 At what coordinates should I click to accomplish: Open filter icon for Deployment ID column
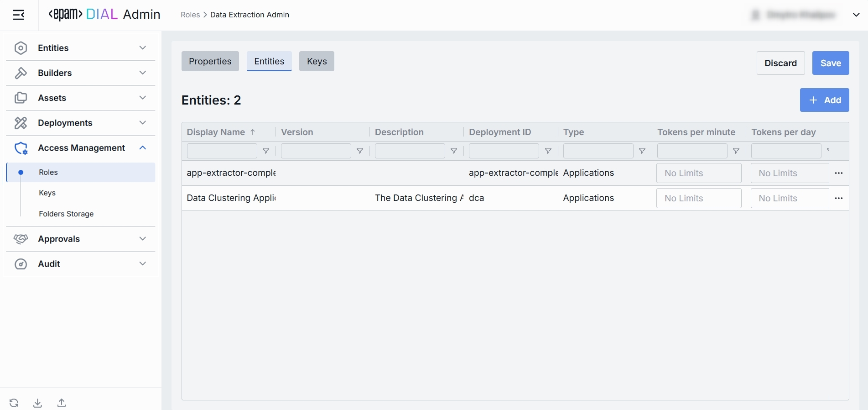[x=548, y=151]
